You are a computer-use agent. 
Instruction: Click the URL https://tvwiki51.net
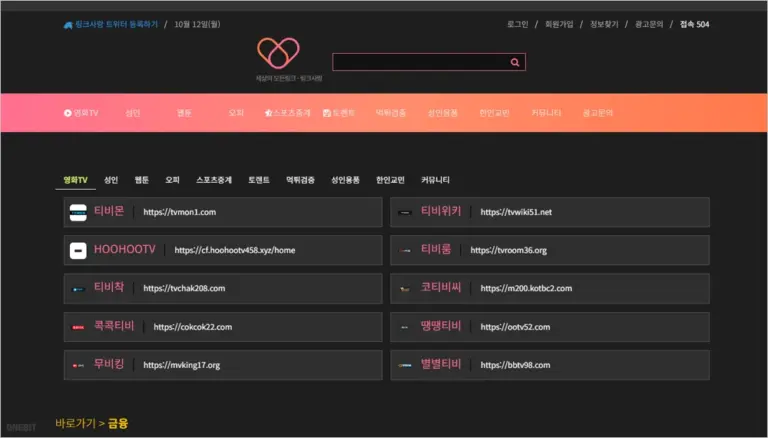(516, 212)
